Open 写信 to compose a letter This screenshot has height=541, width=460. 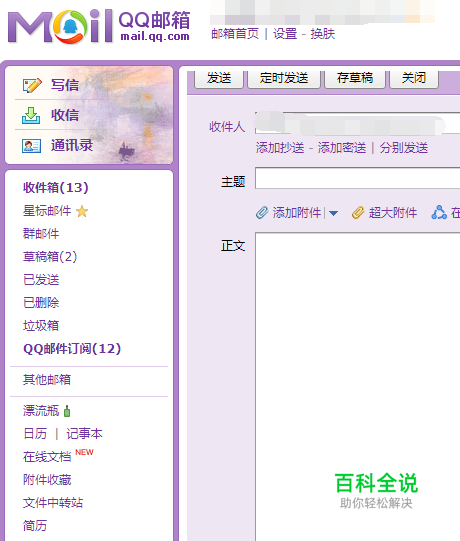tap(65, 85)
